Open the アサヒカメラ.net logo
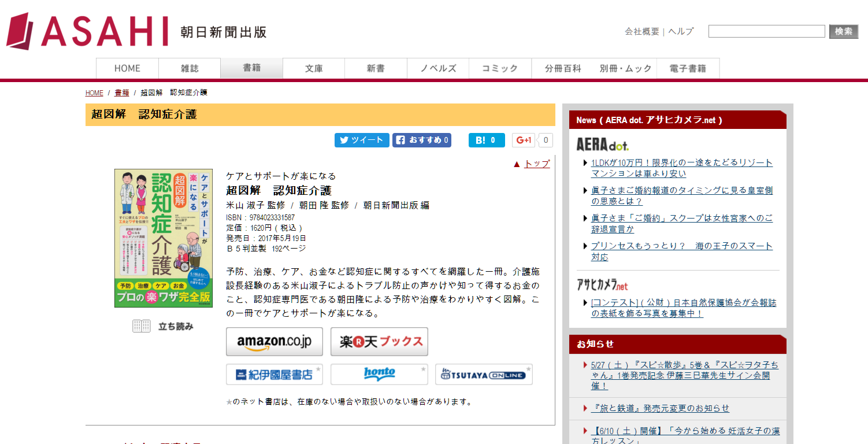This screenshot has width=868, height=444. click(602, 284)
